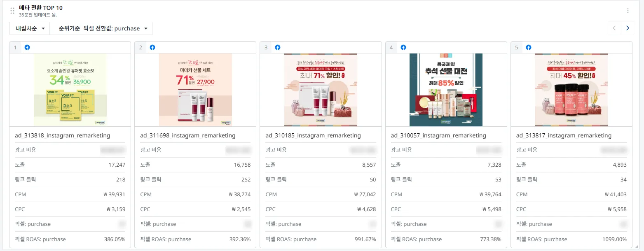This screenshot has width=644, height=251.
Task: Open the 최대 45% 할인 ad thumbnail
Action: (571, 90)
